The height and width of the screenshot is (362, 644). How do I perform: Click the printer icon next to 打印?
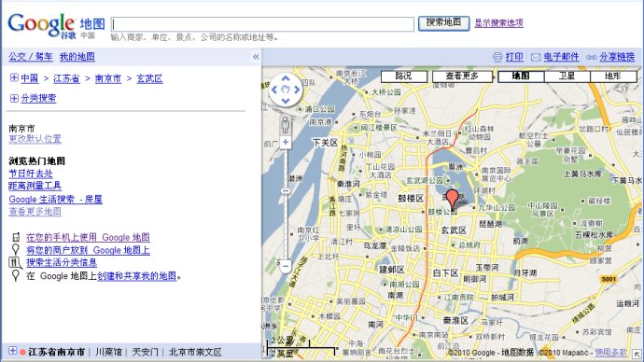(x=497, y=57)
